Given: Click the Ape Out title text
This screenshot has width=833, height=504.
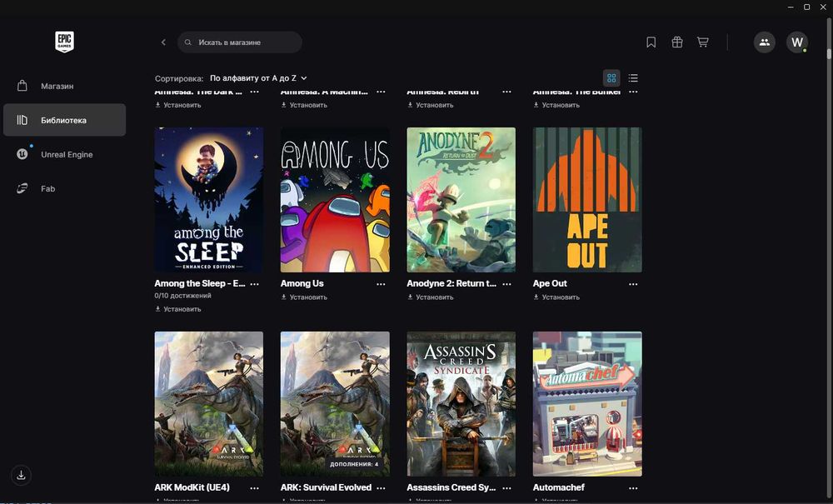Looking at the screenshot, I should (550, 283).
